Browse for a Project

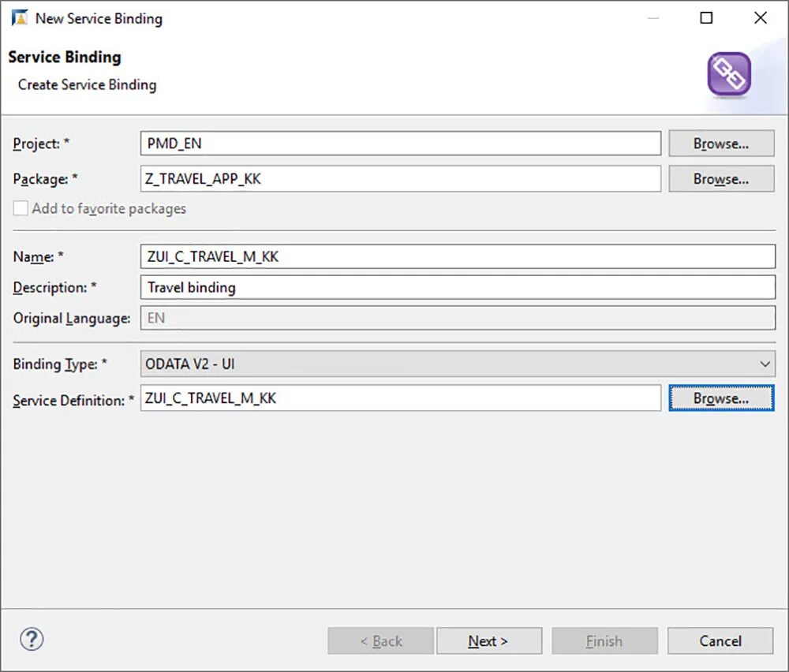click(721, 144)
